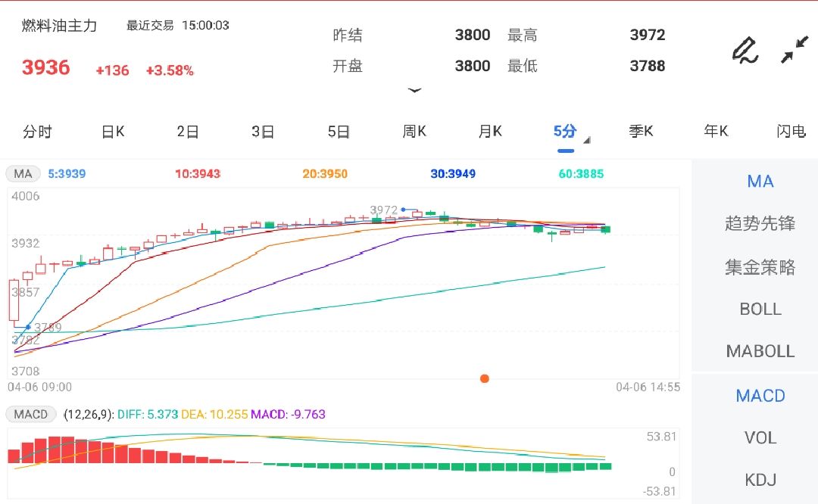Screen dimensions: 818x504
Task: Expand the quote details chevron
Action: 414,90
